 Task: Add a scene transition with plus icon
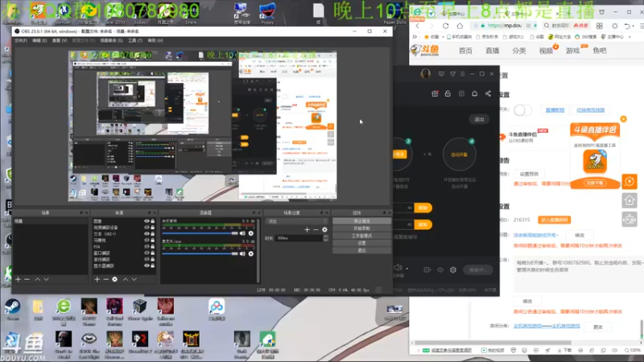307,229
